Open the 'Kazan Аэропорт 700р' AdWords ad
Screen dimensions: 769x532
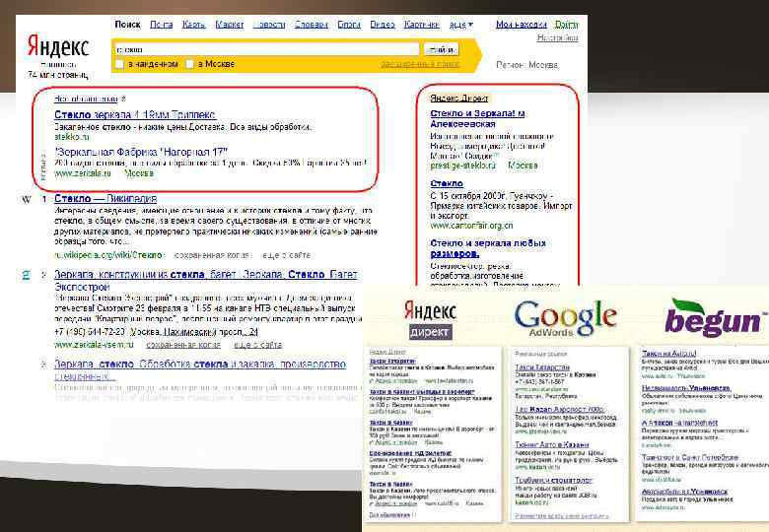pyautogui.click(x=559, y=409)
